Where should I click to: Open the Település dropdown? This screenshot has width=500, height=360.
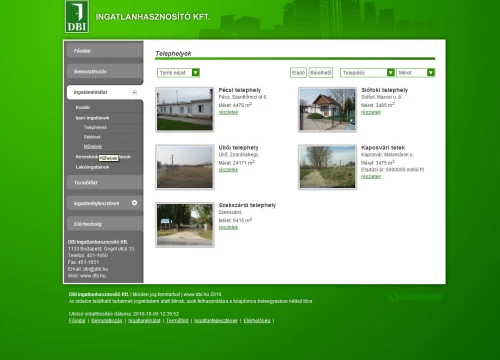(367, 73)
